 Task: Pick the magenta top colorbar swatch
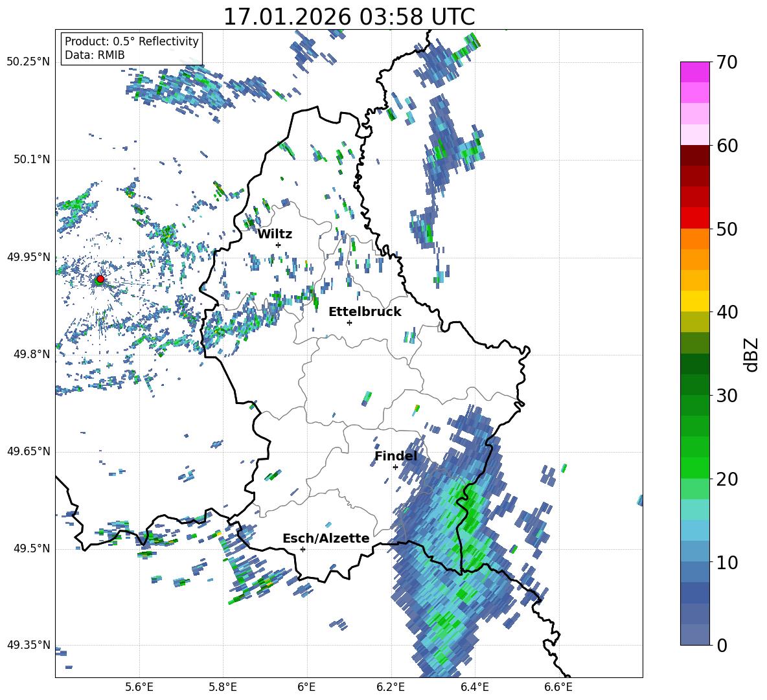tap(694, 72)
